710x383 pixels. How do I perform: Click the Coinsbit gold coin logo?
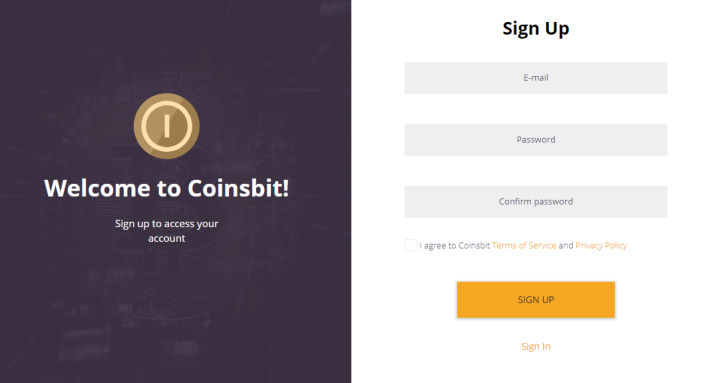point(166,126)
